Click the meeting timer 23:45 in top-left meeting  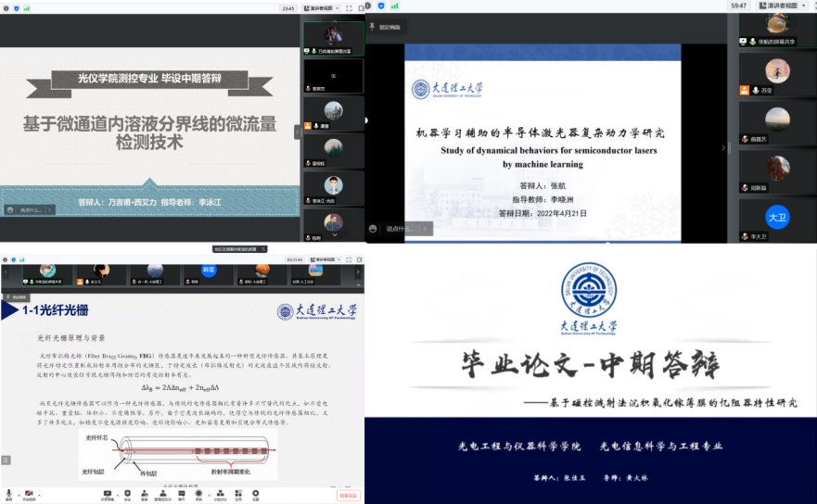point(288,8)
